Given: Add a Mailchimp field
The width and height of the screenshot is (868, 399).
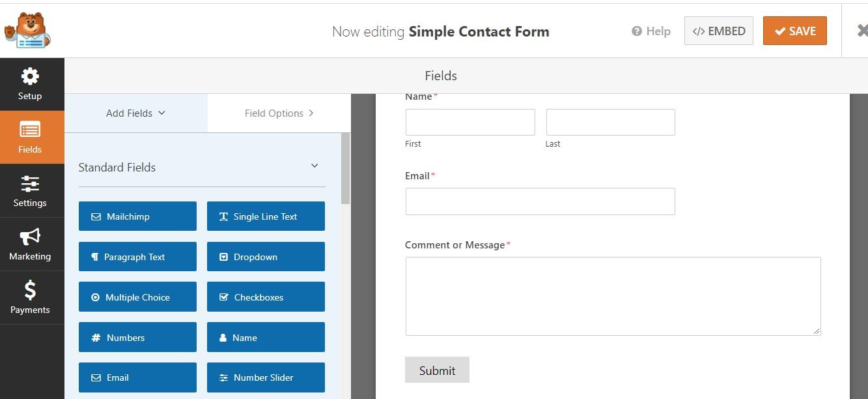Looking at the screenshot, I should point(137,216).
